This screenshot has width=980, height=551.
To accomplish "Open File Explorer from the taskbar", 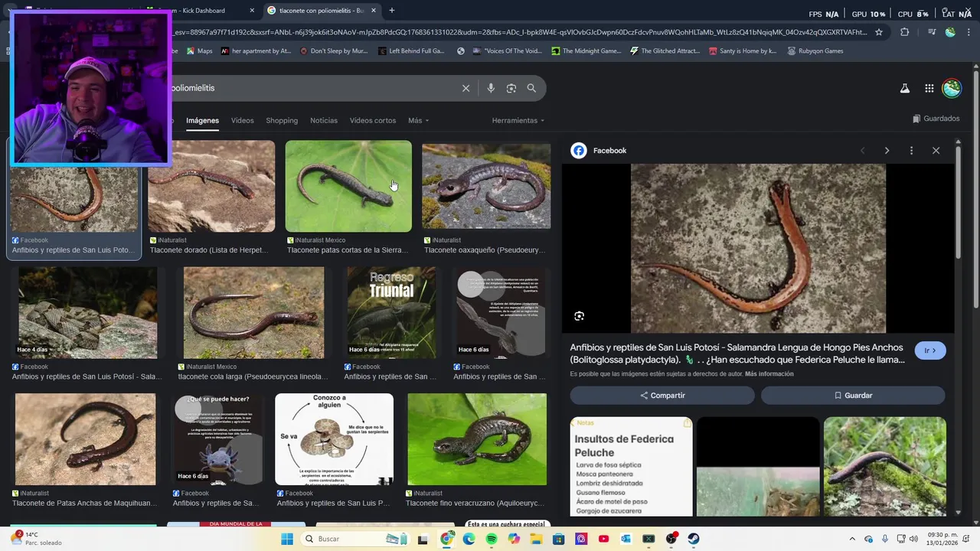I will click(536, 539).
